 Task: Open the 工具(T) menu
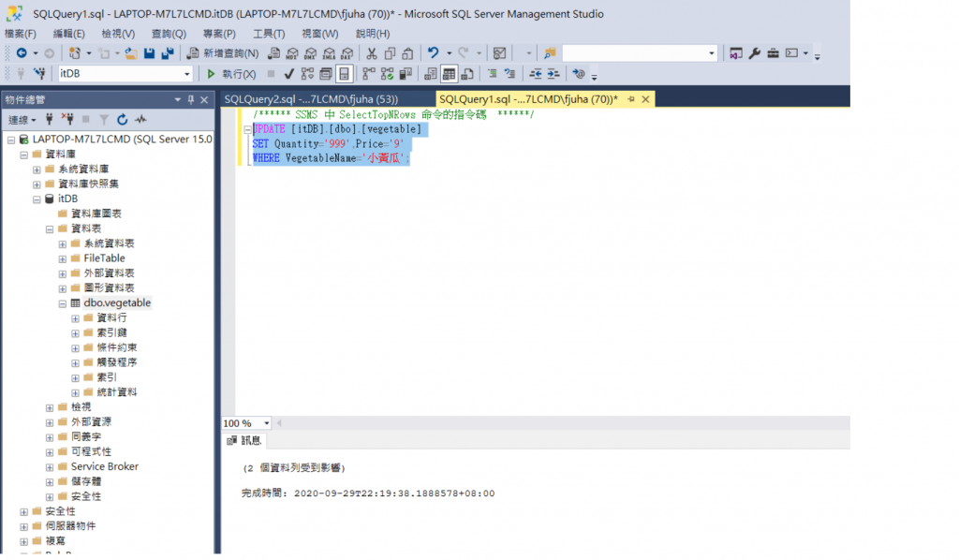tap(269, 34)
